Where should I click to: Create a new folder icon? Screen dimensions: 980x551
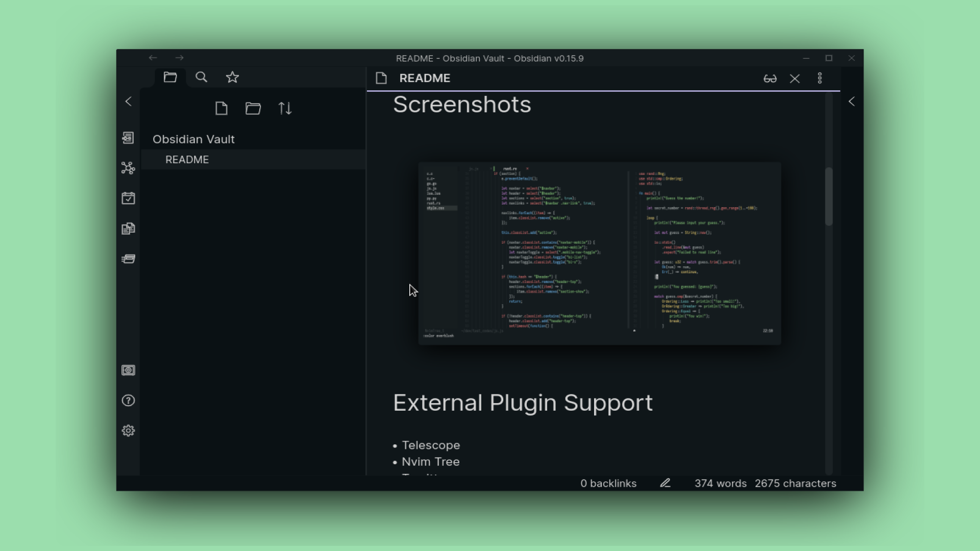click(x=253, y=108)
